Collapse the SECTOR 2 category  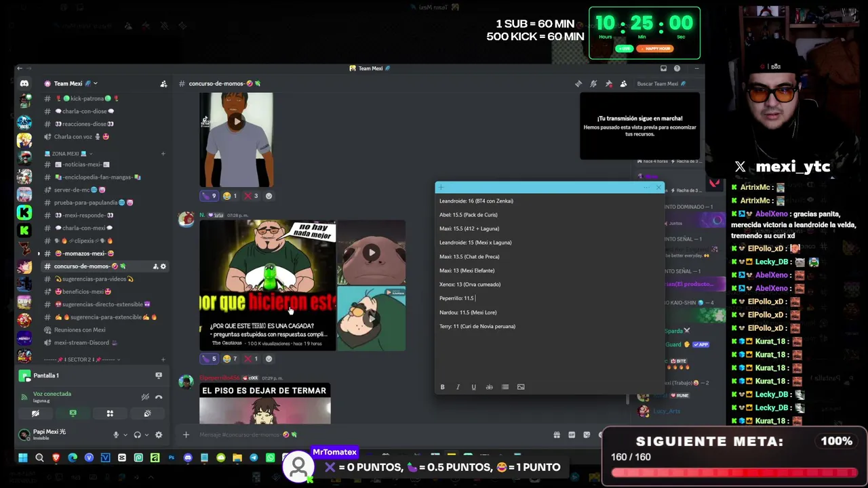coord(81,359)
